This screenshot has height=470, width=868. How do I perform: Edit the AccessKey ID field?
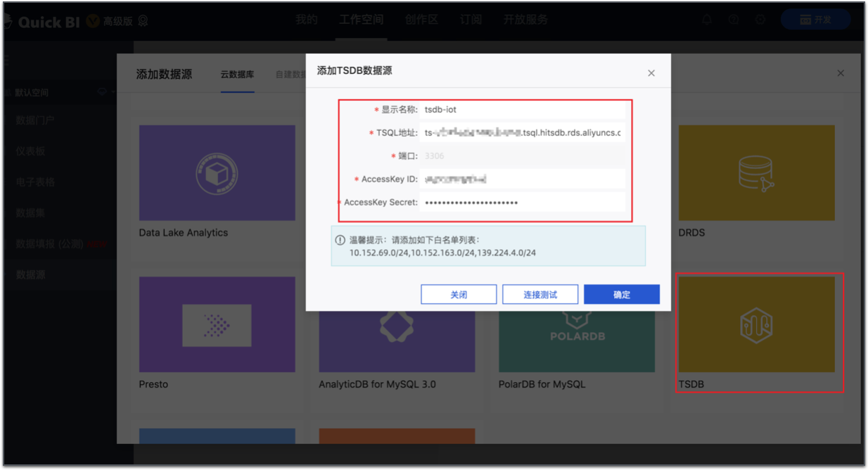click(x=523, y=179)
